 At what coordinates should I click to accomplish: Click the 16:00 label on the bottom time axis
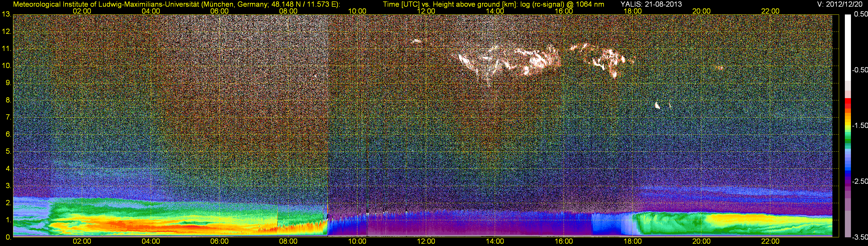pyautogui.click(x=564, y=241)
